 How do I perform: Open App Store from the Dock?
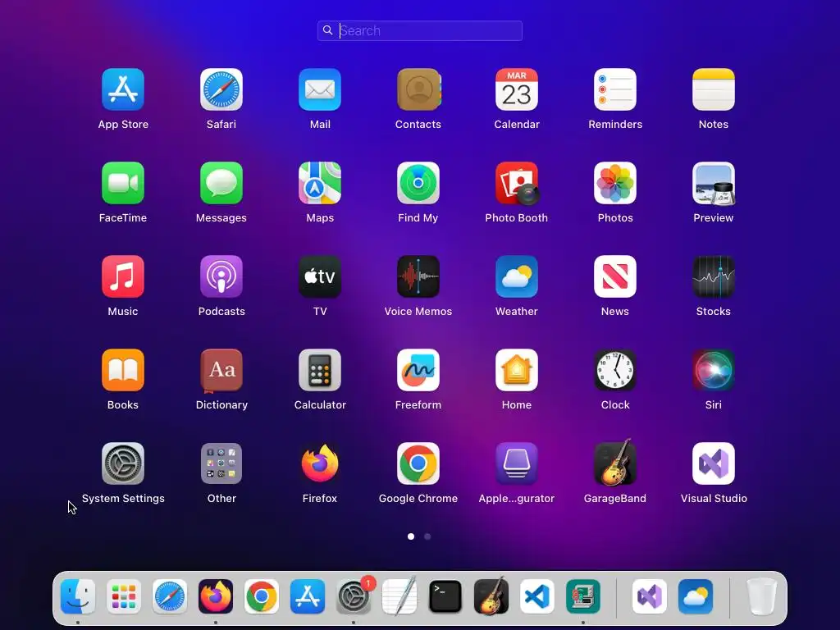(308, 596)
